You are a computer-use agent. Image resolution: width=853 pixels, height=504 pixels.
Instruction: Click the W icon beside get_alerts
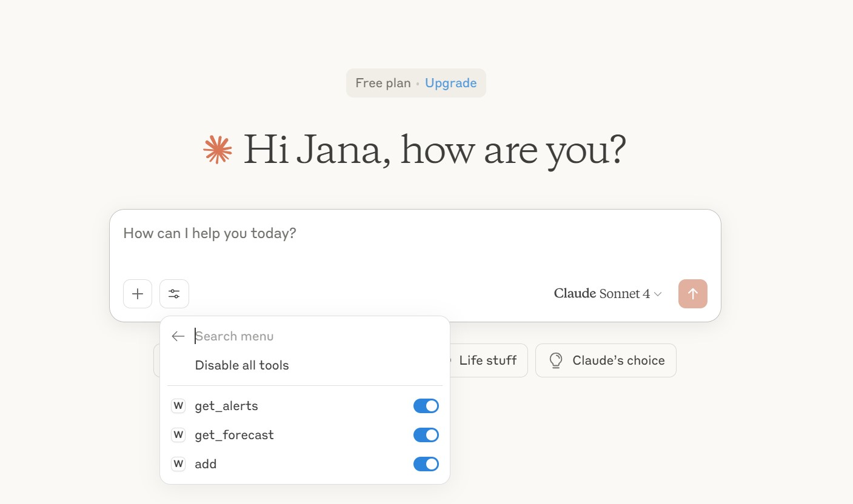178,406
